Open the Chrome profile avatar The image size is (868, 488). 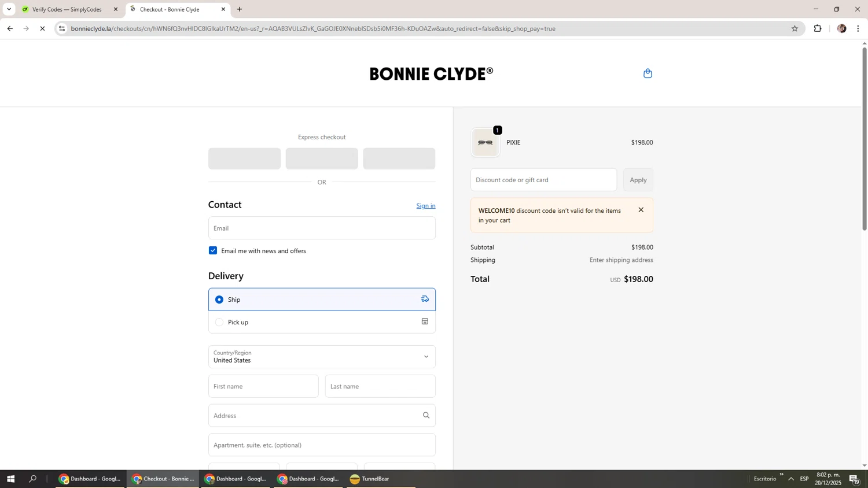pos(841,28)
